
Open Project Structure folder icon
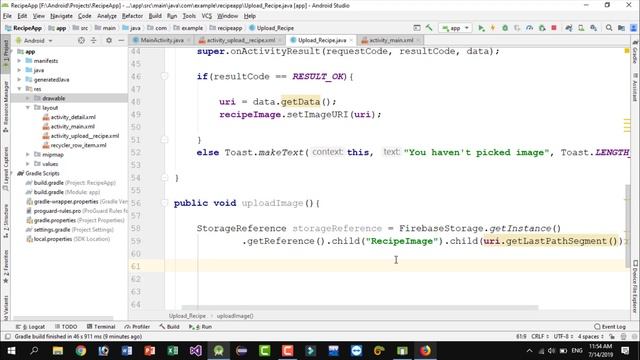tap(621, 28)
